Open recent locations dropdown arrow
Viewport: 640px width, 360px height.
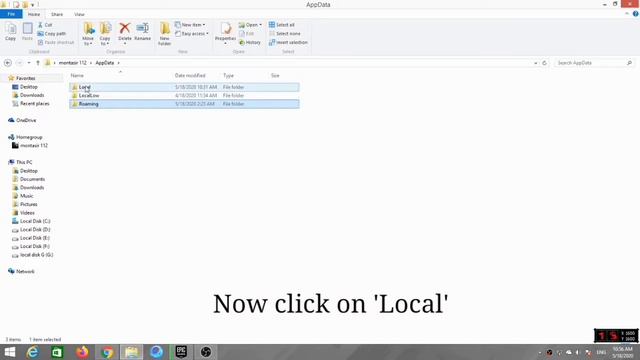[29, 63]
